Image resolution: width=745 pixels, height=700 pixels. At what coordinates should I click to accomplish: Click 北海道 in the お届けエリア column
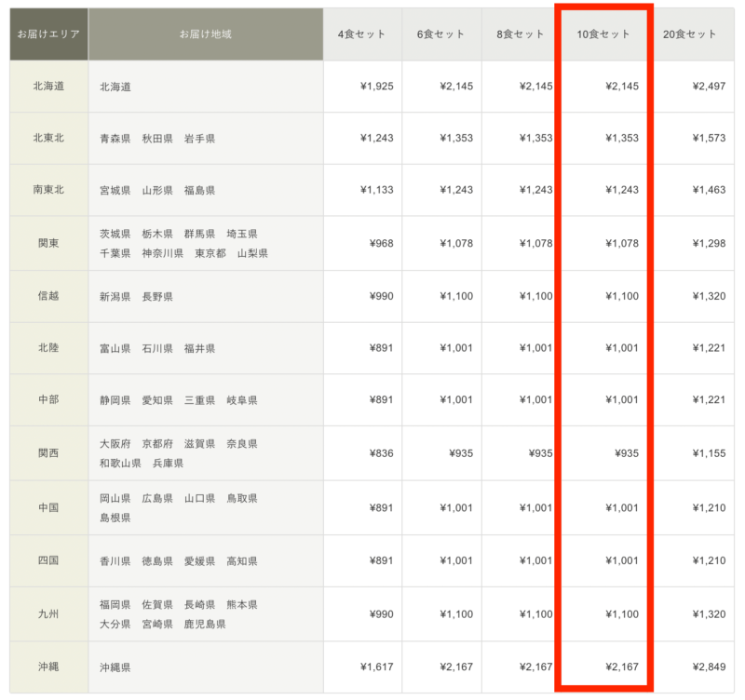pos(48,86)
